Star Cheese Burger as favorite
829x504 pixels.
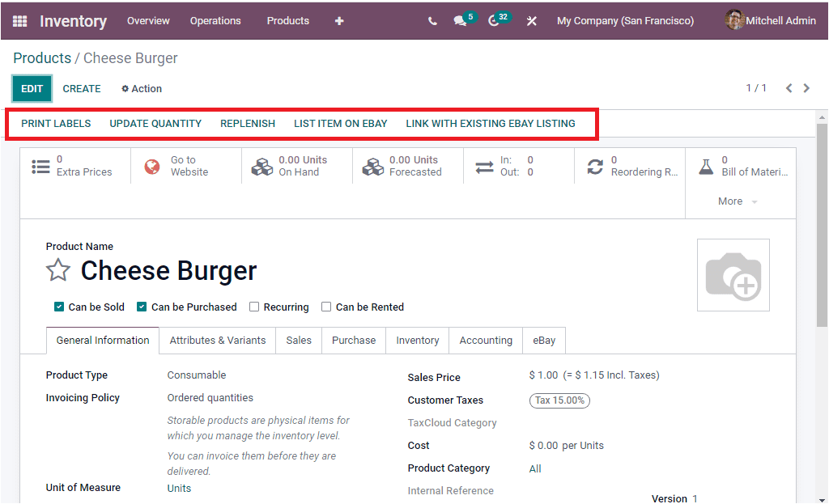[57, 269]
